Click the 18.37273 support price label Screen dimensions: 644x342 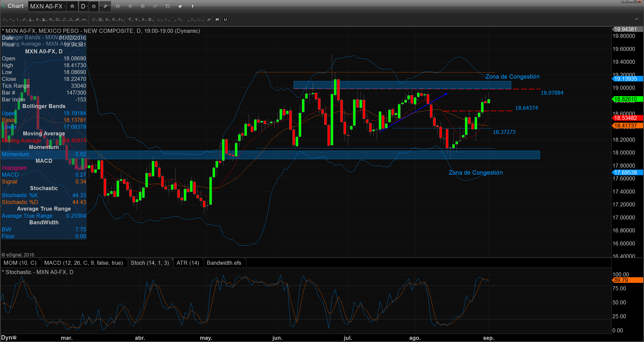[x=504, y=132]
